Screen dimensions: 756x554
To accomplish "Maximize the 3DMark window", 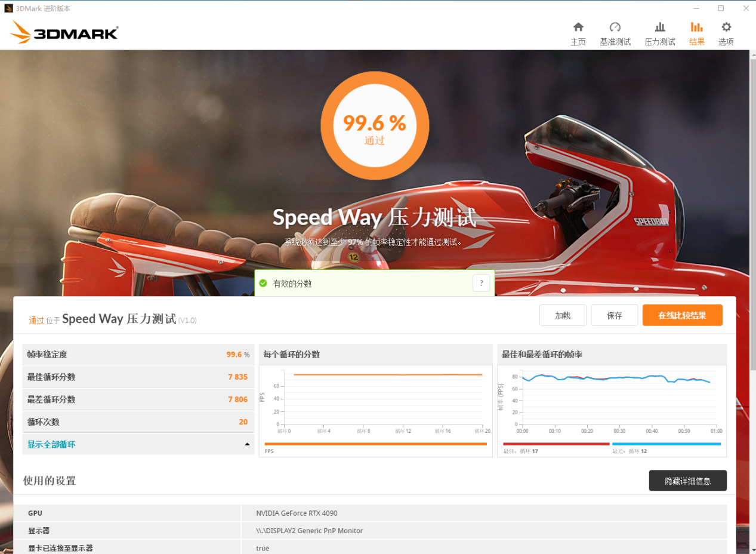I will 721,8.
